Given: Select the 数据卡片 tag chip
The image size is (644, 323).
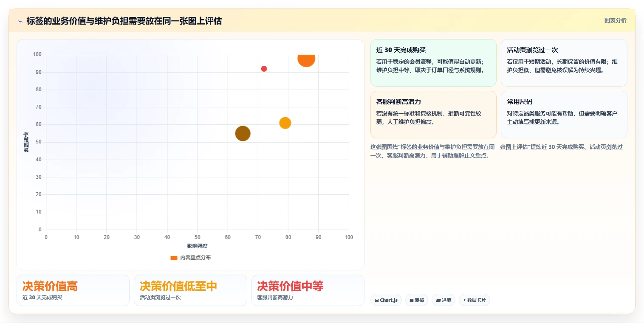Looking at the screenshot, I should pyautogui.click(x=474, y=300).
